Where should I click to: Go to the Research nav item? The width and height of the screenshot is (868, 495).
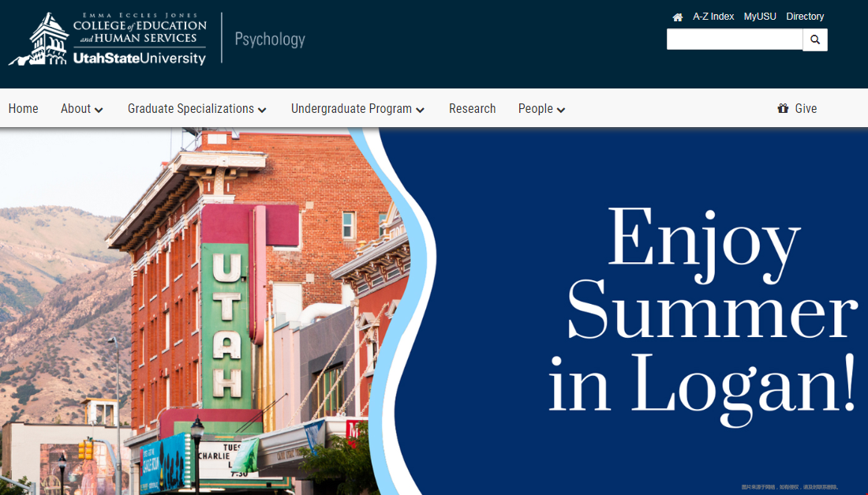point(472,109)
